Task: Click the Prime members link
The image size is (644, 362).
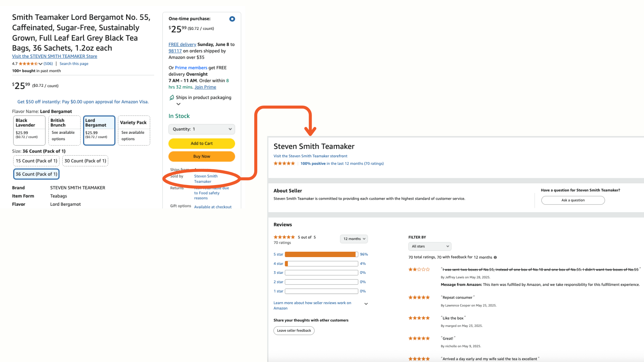Action: (191, 68)
